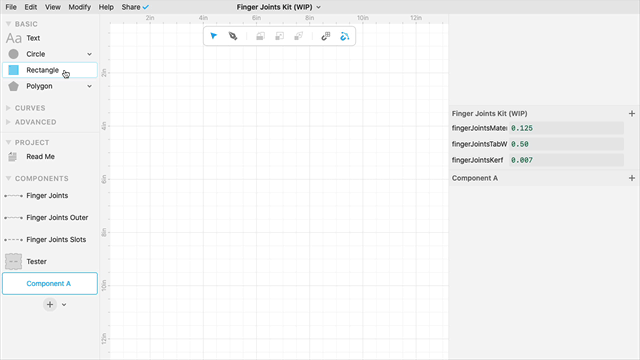Open the File menu
Image resolution: width=640 pixels, height=360 pixels.
point(11,7)
